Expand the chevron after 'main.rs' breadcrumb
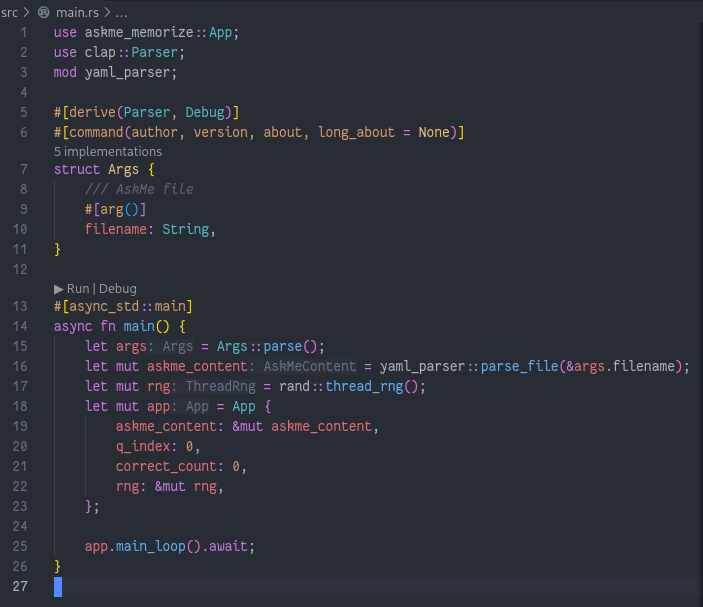This screenshot has width=703, height=607. tap(108, 13)
